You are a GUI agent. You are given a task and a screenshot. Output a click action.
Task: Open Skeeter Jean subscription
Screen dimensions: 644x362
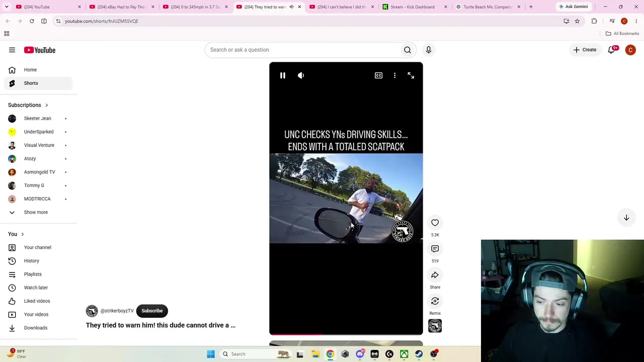pyautogui.click(x=38, y=119)
